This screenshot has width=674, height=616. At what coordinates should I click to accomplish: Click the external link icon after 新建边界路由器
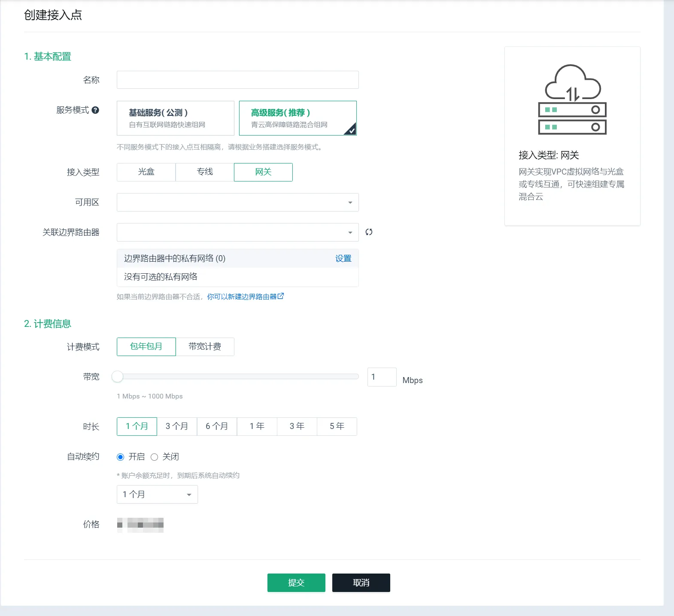281,296
